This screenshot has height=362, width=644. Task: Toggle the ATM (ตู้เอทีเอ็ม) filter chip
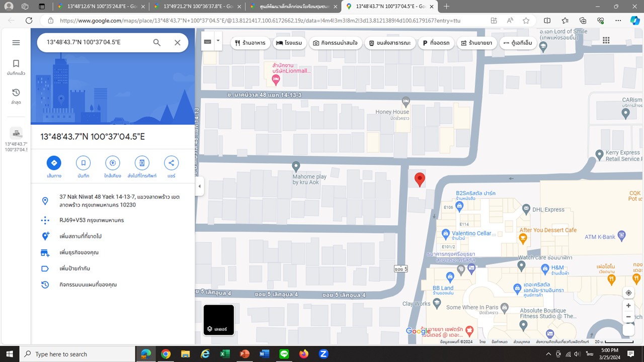pyautogui.click(x=518, y=43)
